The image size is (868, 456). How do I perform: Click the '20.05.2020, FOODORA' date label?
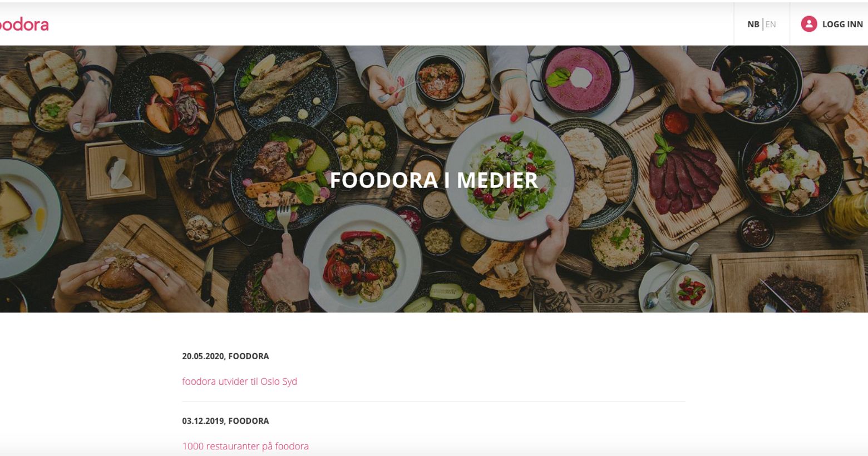tap(225, 356)
